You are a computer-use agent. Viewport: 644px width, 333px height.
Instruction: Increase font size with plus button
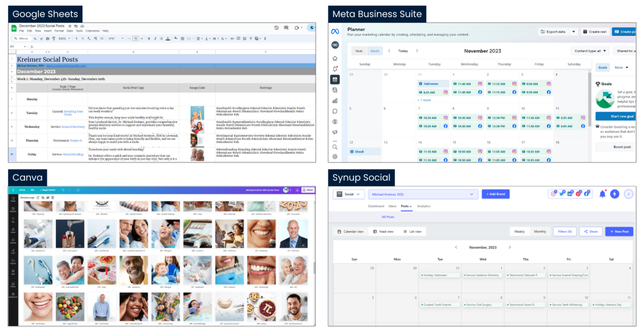[x=142, y=38]
